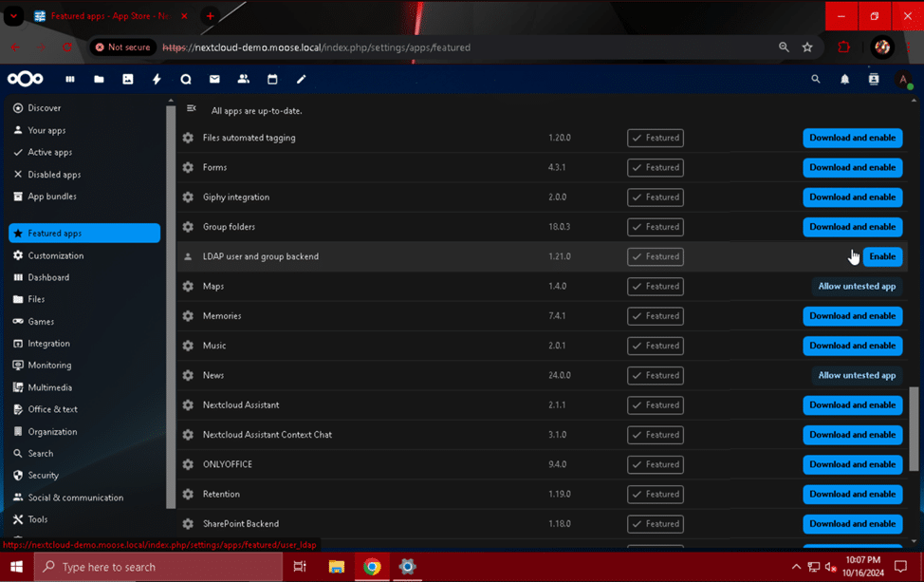The image size is (924, 582).
Task: Download and enable Memories
Action: pos(852,316)
